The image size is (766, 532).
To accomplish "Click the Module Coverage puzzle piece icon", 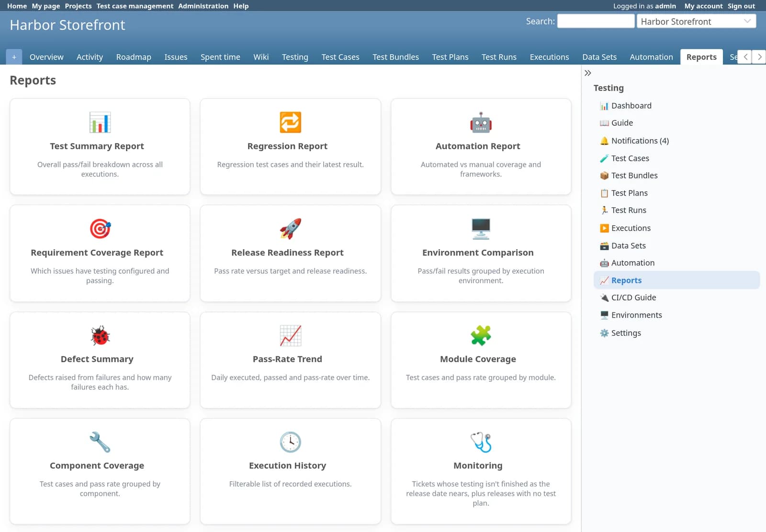I will 481,335.
